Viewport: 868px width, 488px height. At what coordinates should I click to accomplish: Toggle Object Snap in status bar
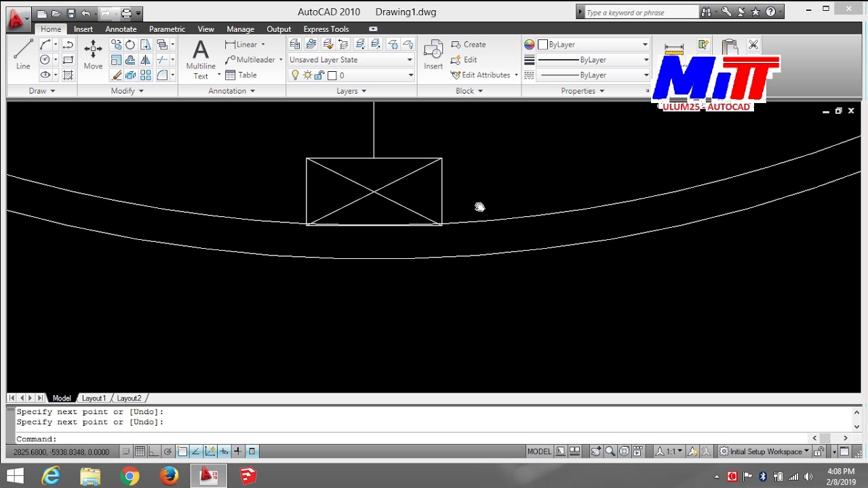182,451
